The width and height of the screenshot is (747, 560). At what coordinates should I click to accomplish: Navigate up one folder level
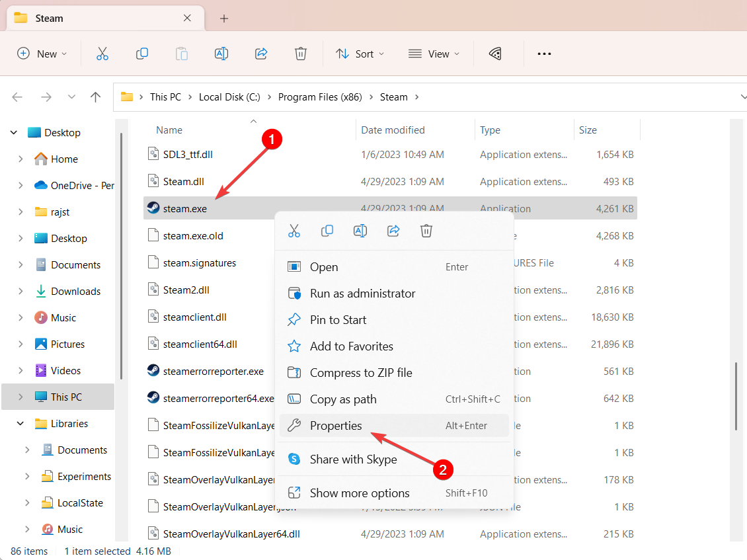click(96, 97)
